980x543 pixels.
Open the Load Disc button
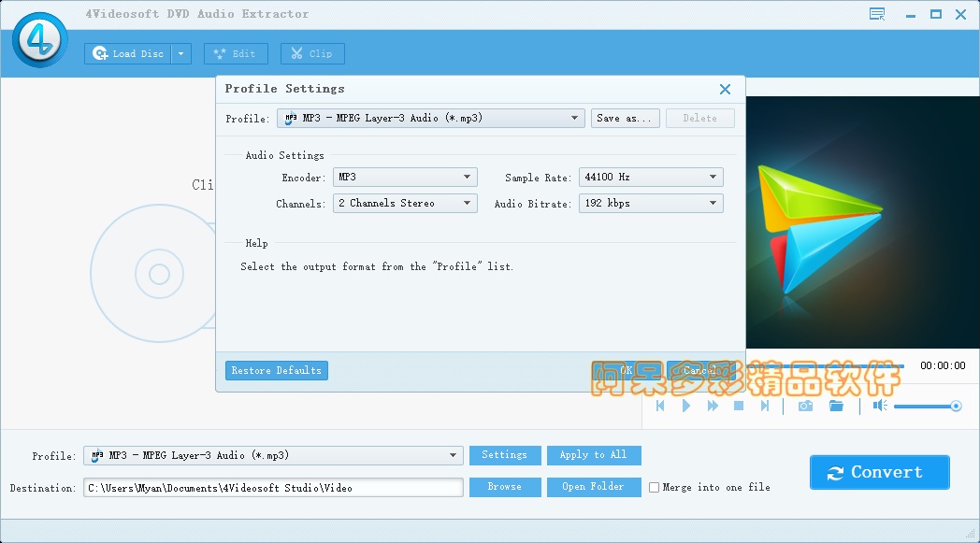coord(127,53)
